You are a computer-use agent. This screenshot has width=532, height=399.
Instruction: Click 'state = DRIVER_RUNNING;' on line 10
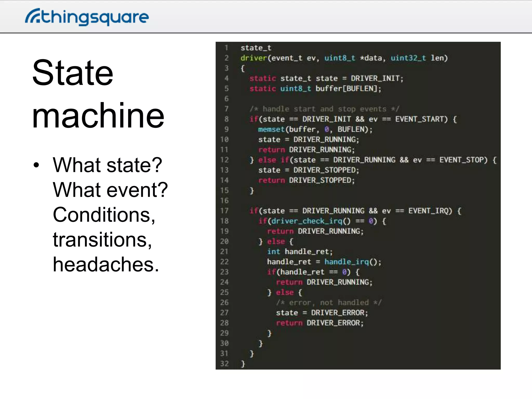[309, 139]
